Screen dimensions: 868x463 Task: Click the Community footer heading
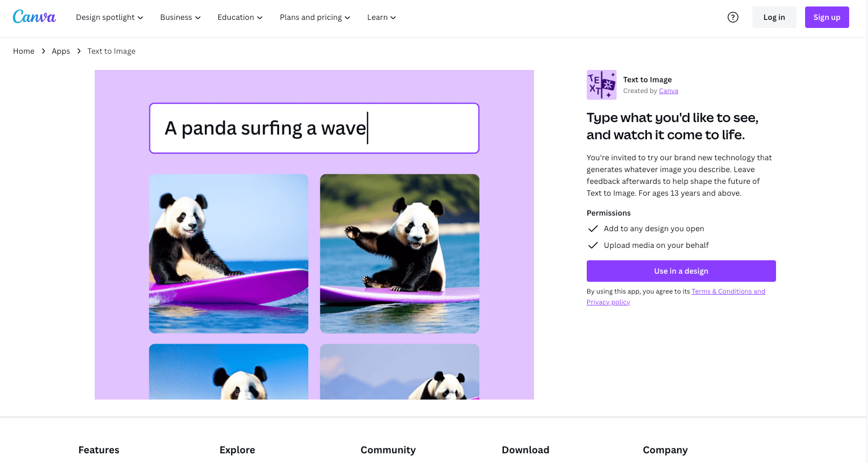[388, 450]
